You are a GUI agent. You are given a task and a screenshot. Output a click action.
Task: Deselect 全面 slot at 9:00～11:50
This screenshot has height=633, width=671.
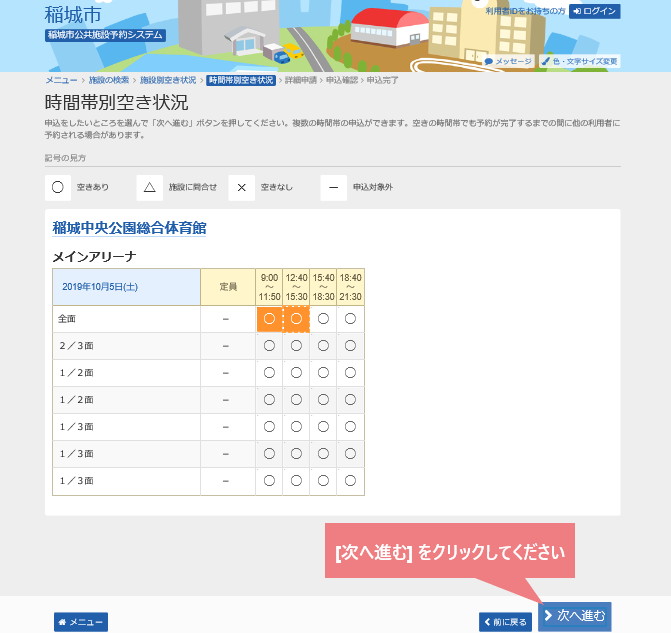[269, 319]
